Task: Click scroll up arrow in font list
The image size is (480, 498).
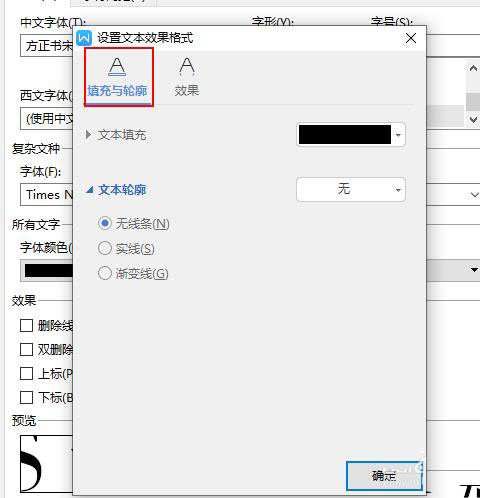Action: click(473, 69)
